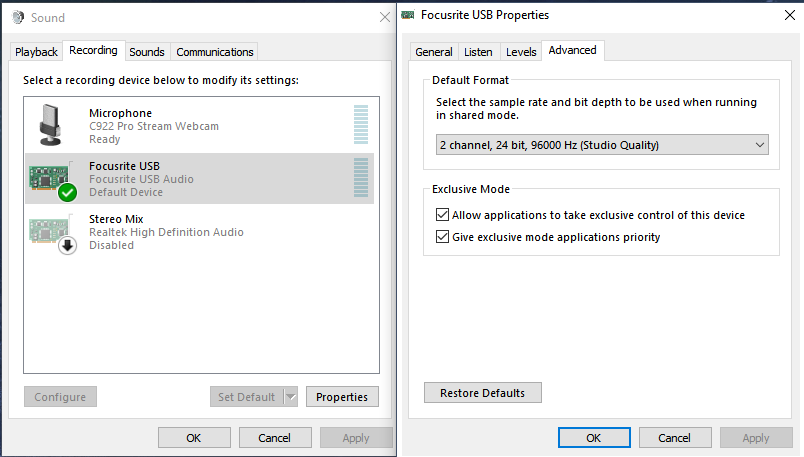The height and width of the screenshot is (457, 804).
Task: Click the Focusrite USB sound card icon
Action: (x=52, y=179)
